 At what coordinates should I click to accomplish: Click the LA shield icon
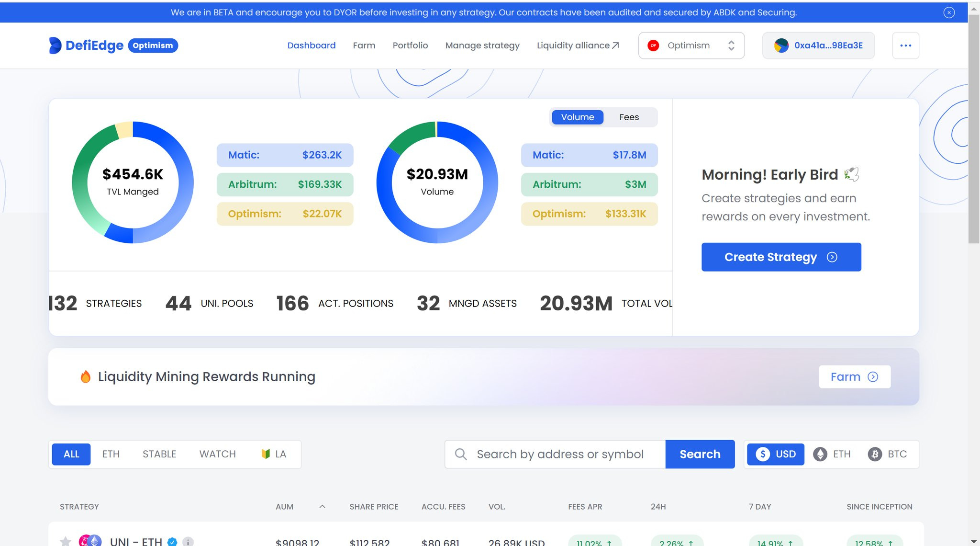pos(266,454)
